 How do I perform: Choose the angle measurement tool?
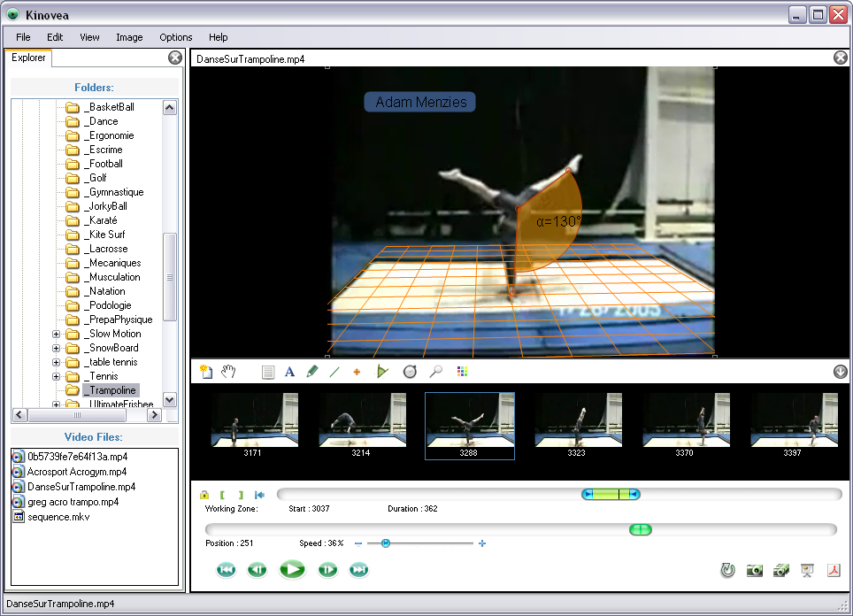tap(382, 372)
